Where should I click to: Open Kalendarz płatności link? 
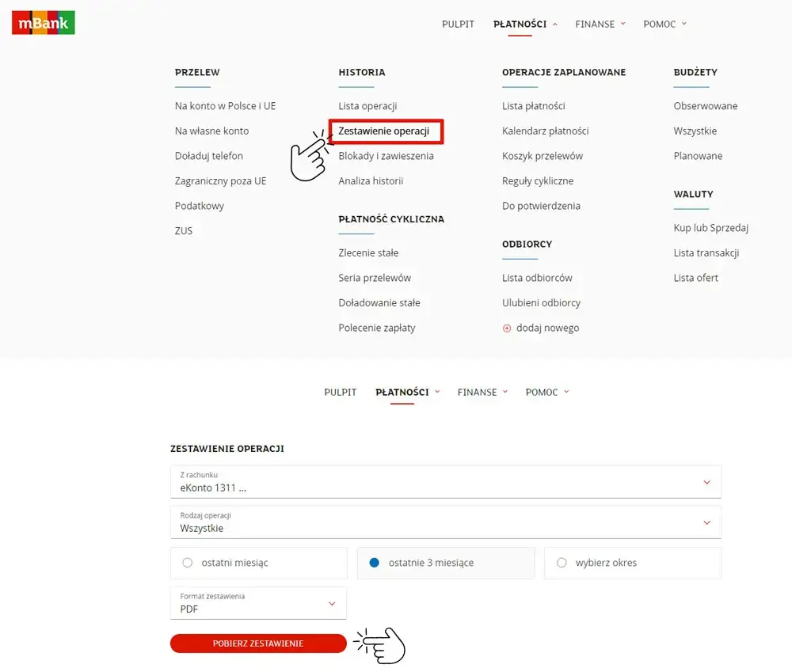(545, 131)
